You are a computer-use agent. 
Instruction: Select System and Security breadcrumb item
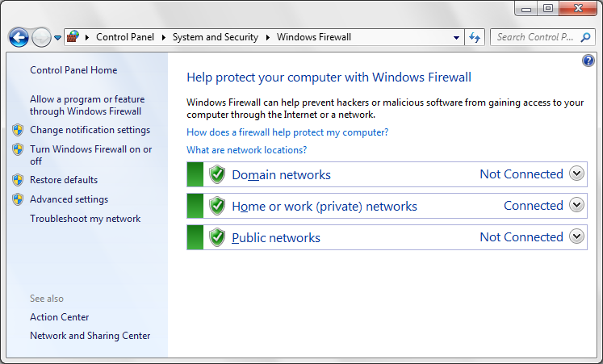tap(216, 37)
